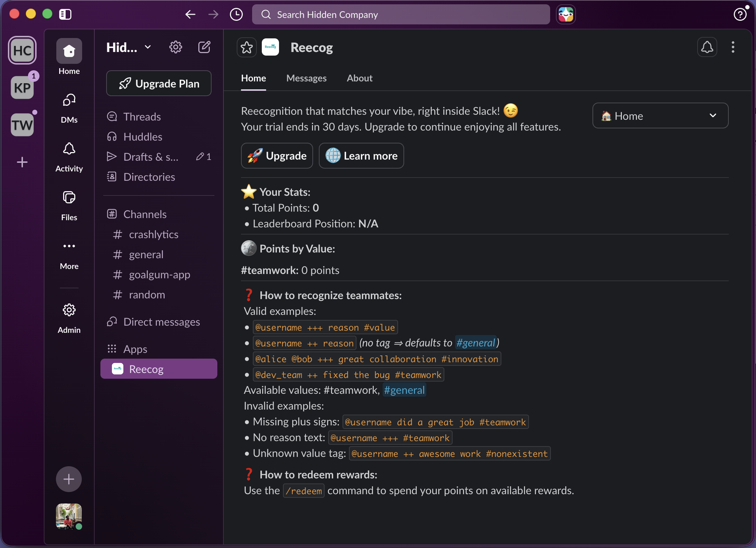Screen dimensions: 756x548
Task: Switch to the HC workspace
Action: [x=22, y=50]
